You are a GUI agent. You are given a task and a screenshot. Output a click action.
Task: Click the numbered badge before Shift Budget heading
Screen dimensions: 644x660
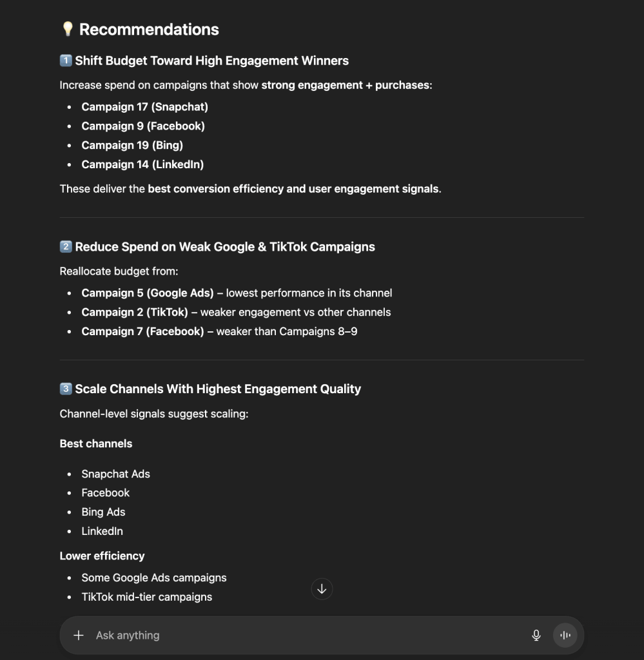(x=64, y=61)
